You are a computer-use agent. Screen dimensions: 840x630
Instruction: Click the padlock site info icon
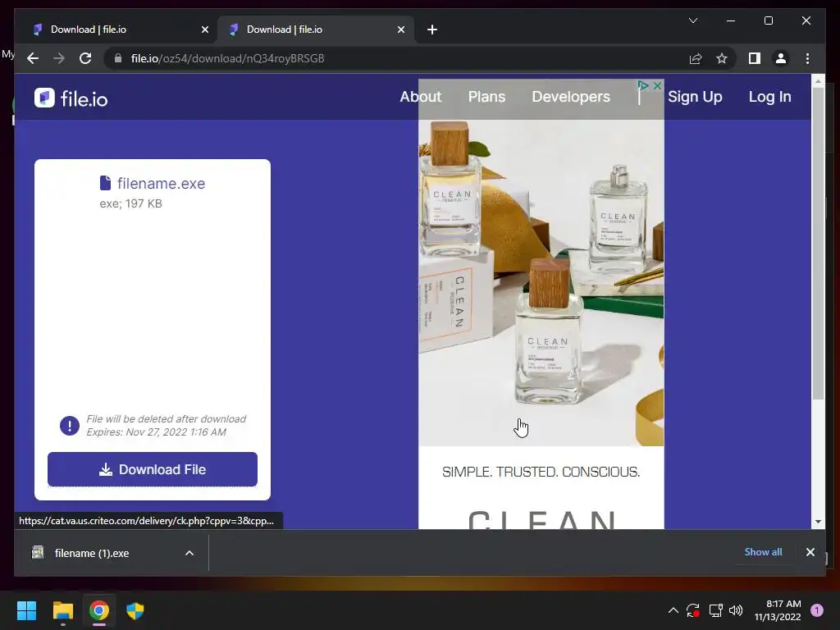click(118, 58)
